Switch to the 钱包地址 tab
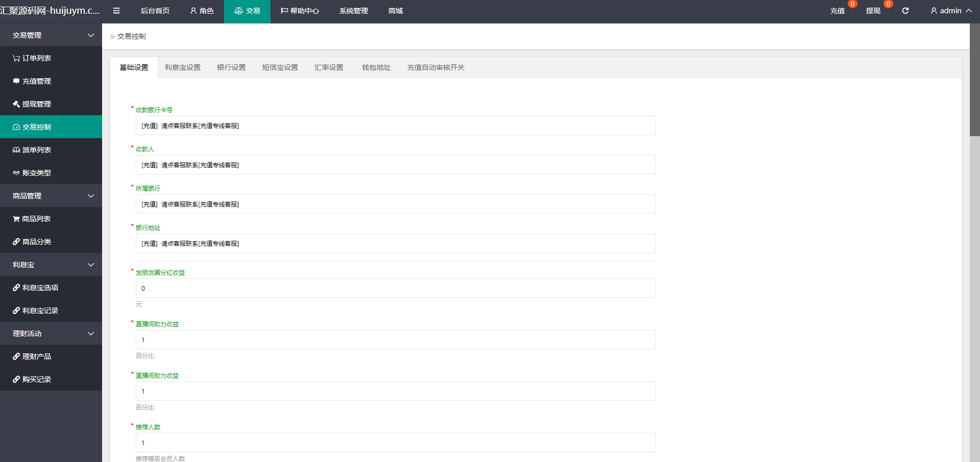Image resolution: width=980 pixels, height=462 pixels. [x=376, y=67]
